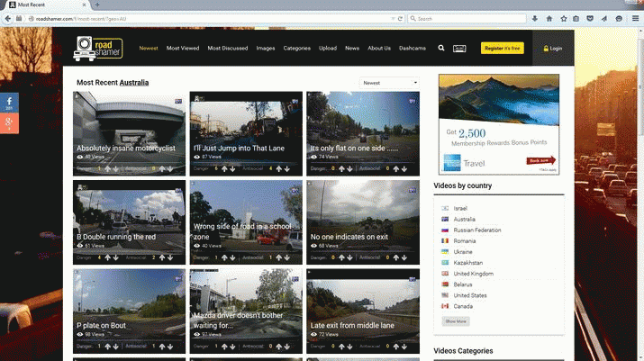The height and width of the screenshot is (361, 644).
Task: Open the Absolutely insane motorcyclist video thumbnail
Action: click(130, 133)
